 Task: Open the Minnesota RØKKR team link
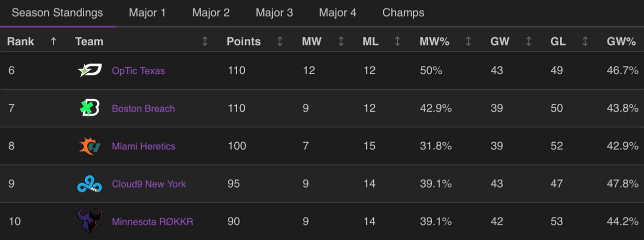(153, 222)
